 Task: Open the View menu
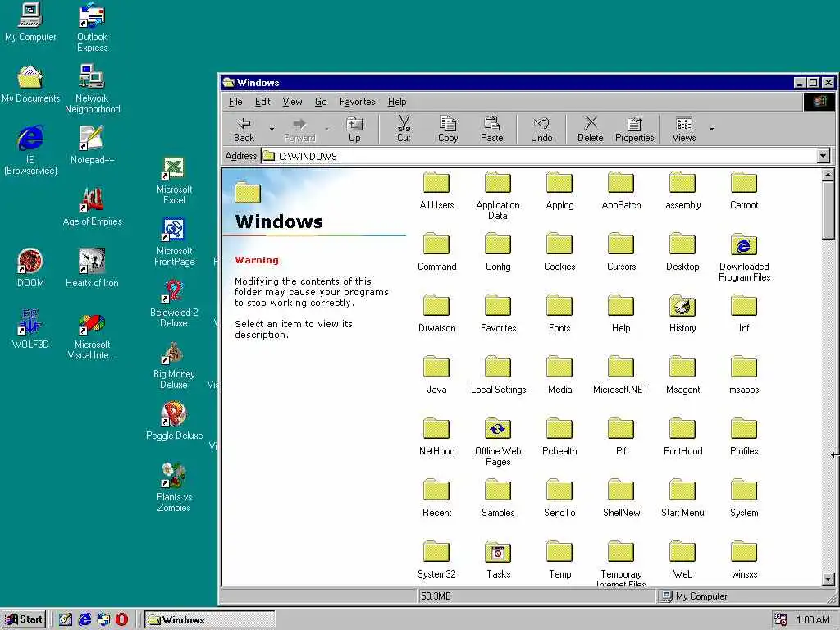(293, 102)
